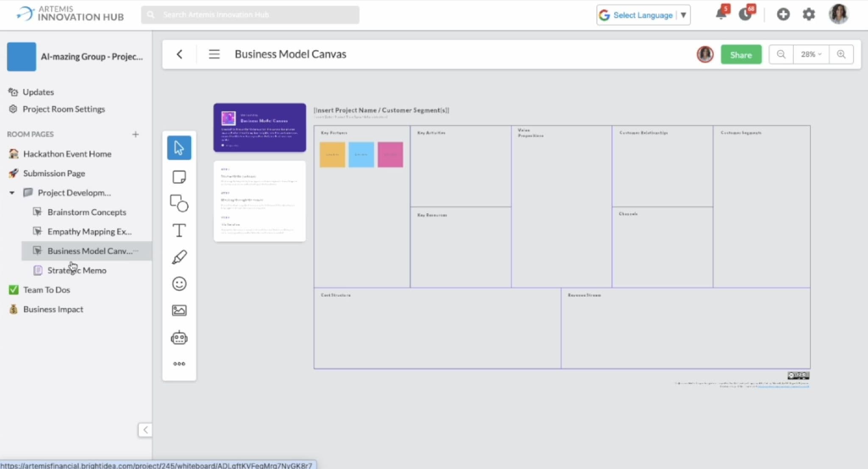868x469 pixels.
Task: Zoom in on the canvas
Action: [x=841, y=54]
